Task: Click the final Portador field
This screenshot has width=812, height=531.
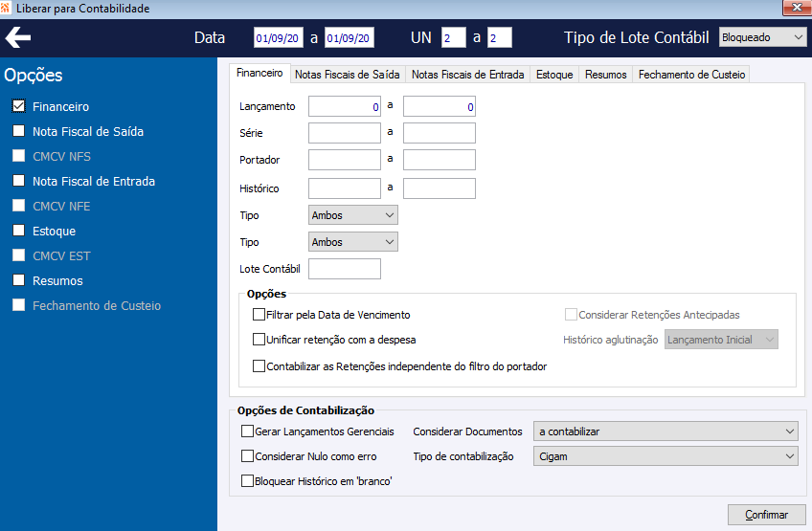Action: (440, 160)
